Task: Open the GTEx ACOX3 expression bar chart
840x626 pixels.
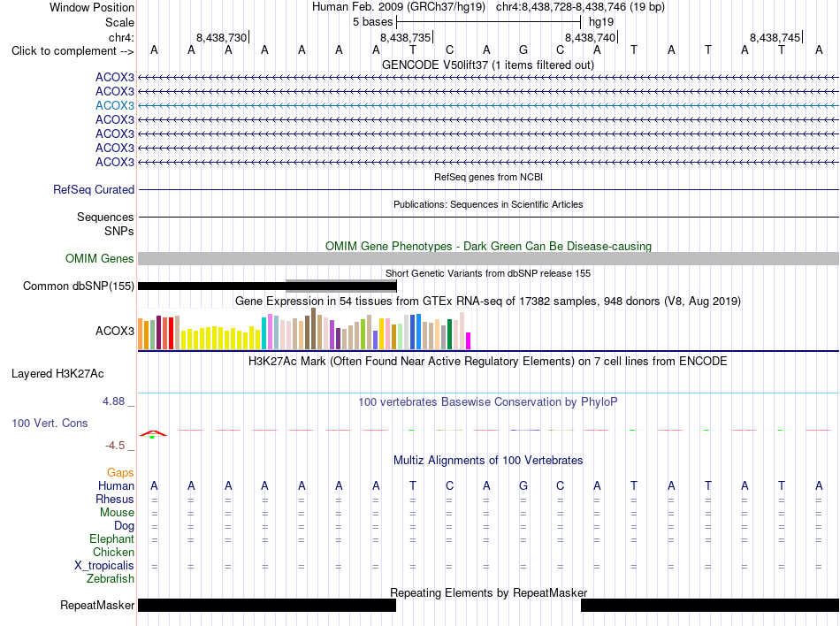Action: click(304, 329)
